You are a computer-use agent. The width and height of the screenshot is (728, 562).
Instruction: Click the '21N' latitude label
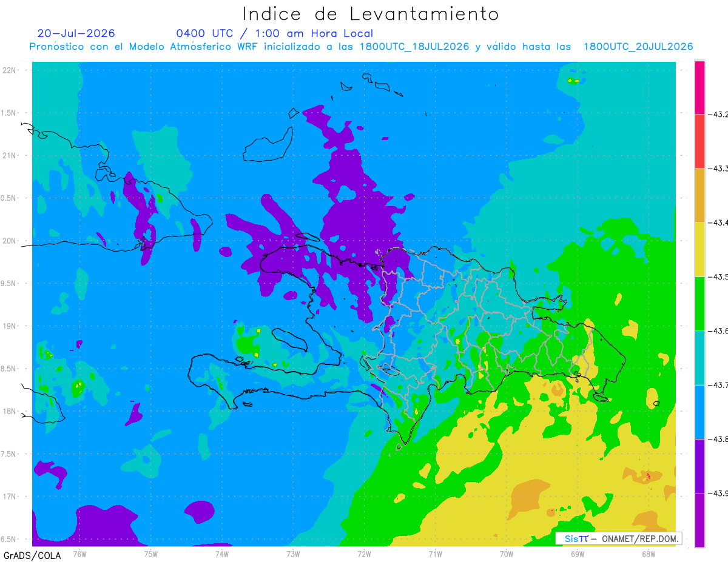pyautogui.click(x=10, y=155)
